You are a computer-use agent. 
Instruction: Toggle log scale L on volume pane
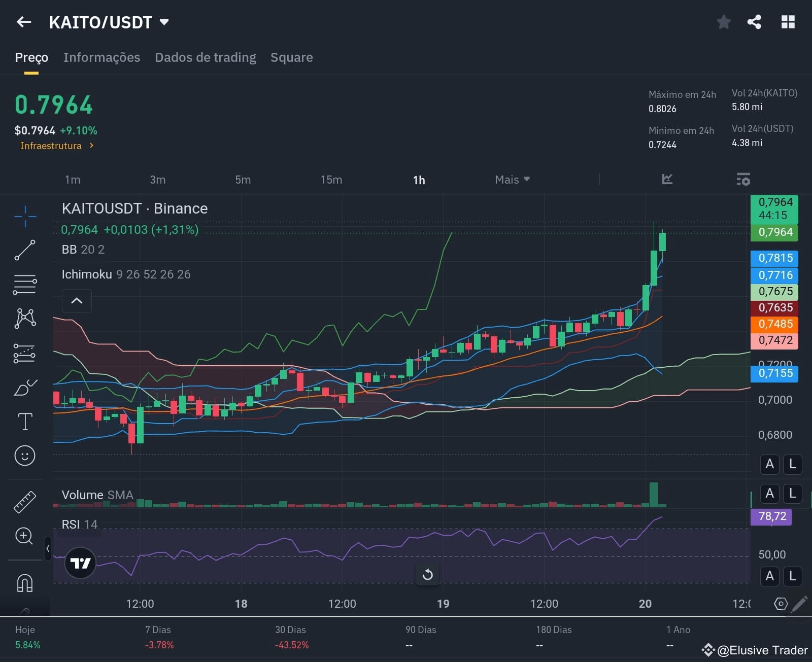(x=792, y=494)
